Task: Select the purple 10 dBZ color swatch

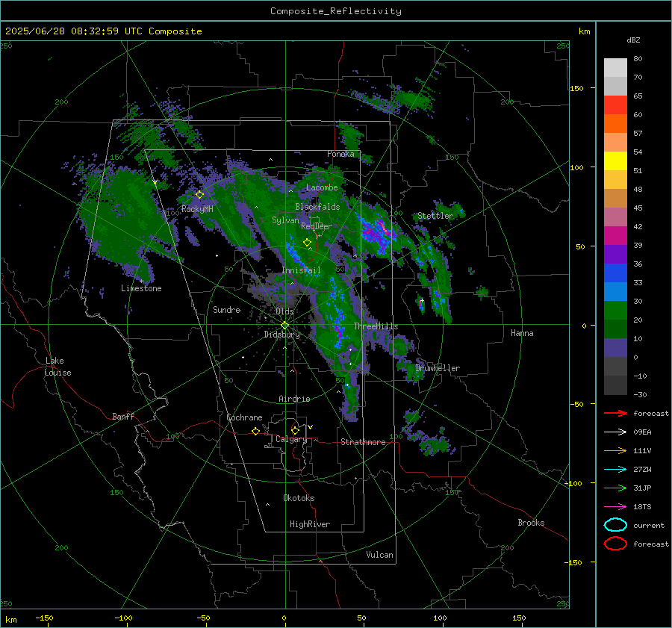Action: 615,348
